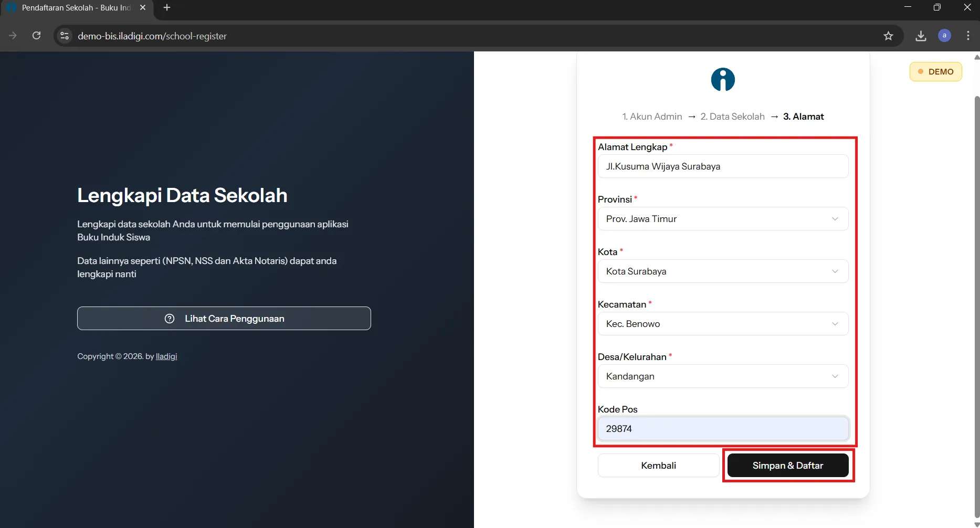Click the Kembali button
The image size is (980, 528).
[x=658, y=466]
